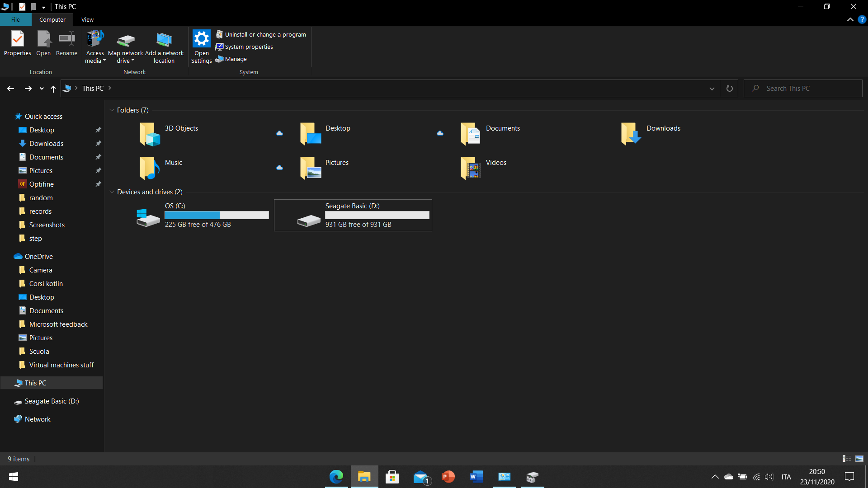This screenshot has height=488, width=868.
Task: Click the Seagate Basic (D:) usage bar
Action: pyautogui.click(x=377, y=215)
